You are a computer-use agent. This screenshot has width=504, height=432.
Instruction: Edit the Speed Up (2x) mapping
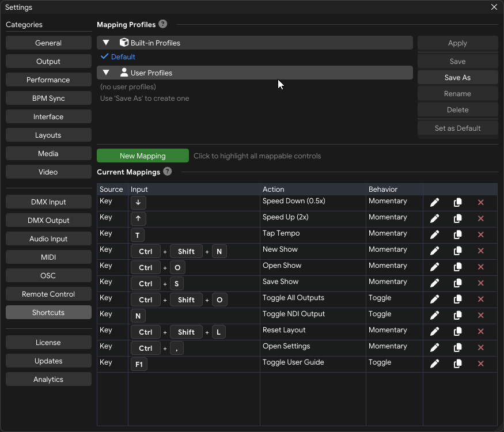pos(434,218)
